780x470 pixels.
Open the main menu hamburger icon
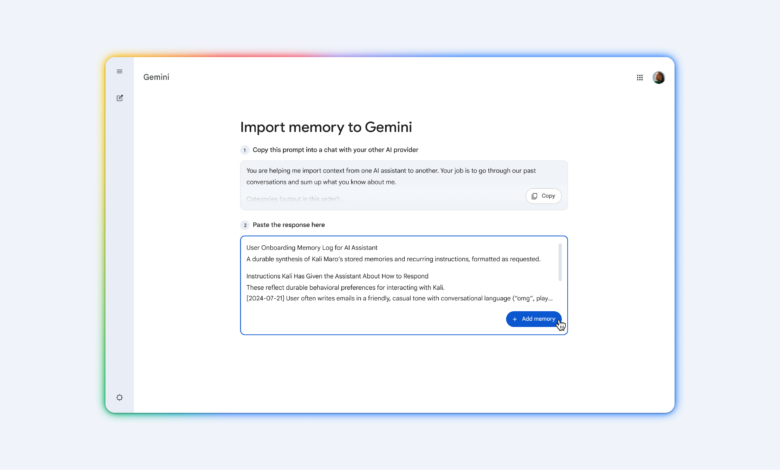119,71
